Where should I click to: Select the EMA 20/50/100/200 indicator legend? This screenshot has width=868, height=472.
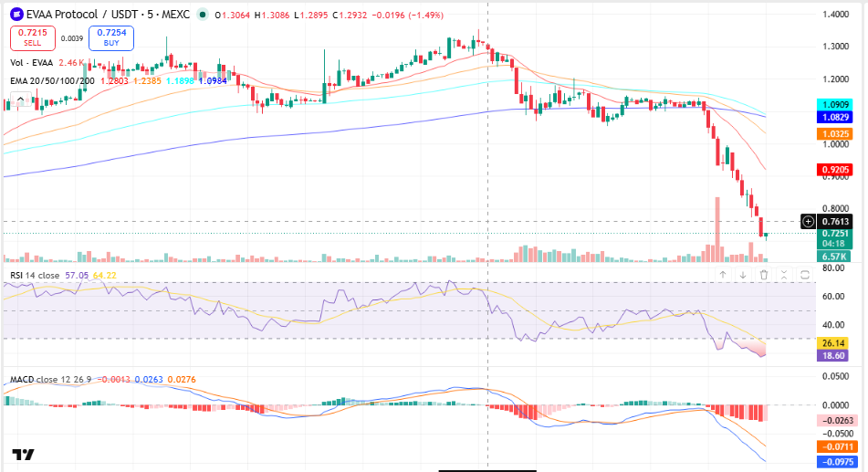click(x=53, y=81)
